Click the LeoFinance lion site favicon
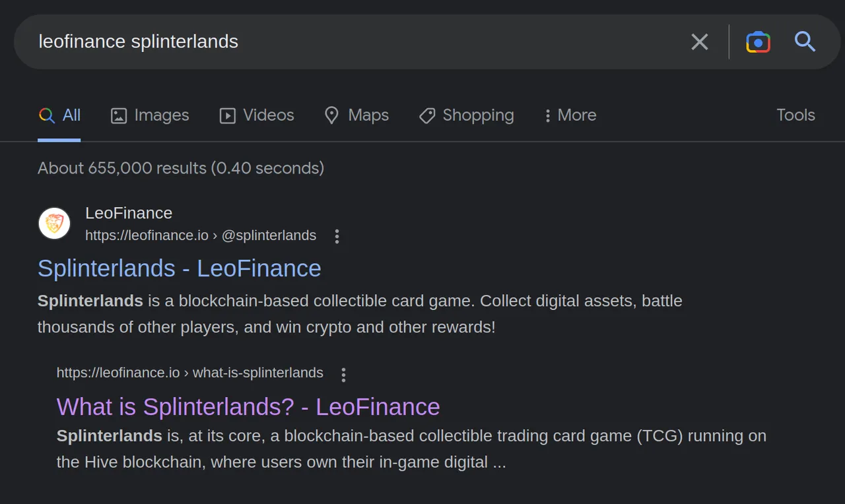Viewport: 845px width, 504px height. point(54,224)
